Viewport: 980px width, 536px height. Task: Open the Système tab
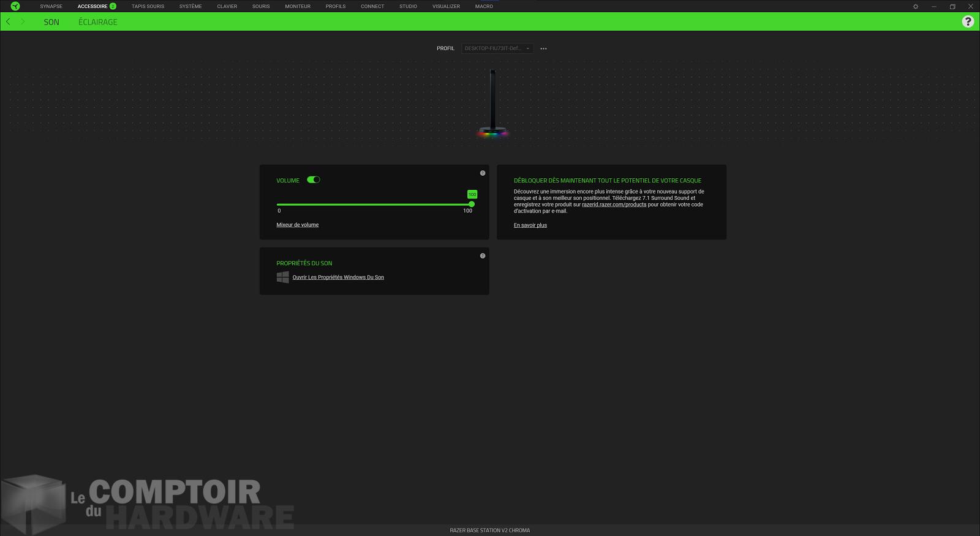(x=190, y=6)
